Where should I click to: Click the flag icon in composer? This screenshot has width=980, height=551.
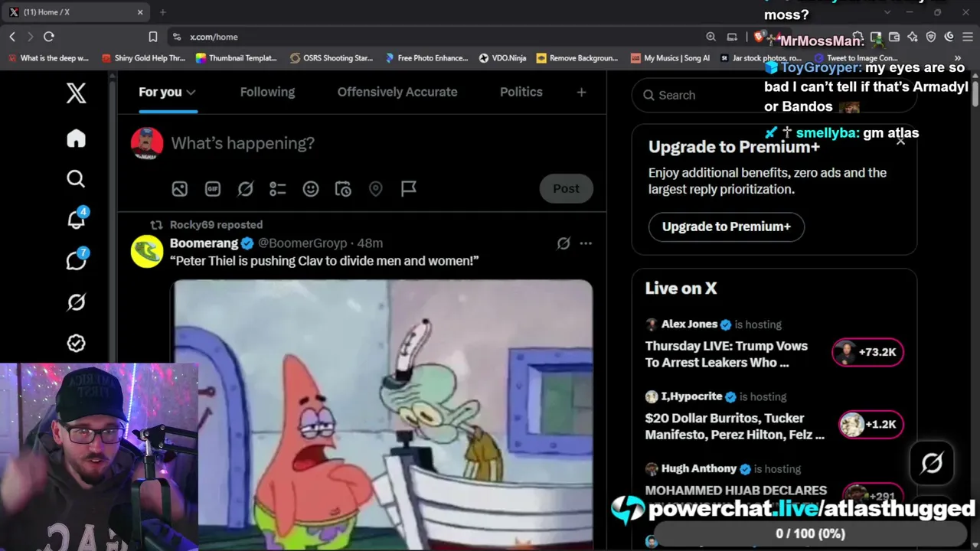click(x=409, y=189)
